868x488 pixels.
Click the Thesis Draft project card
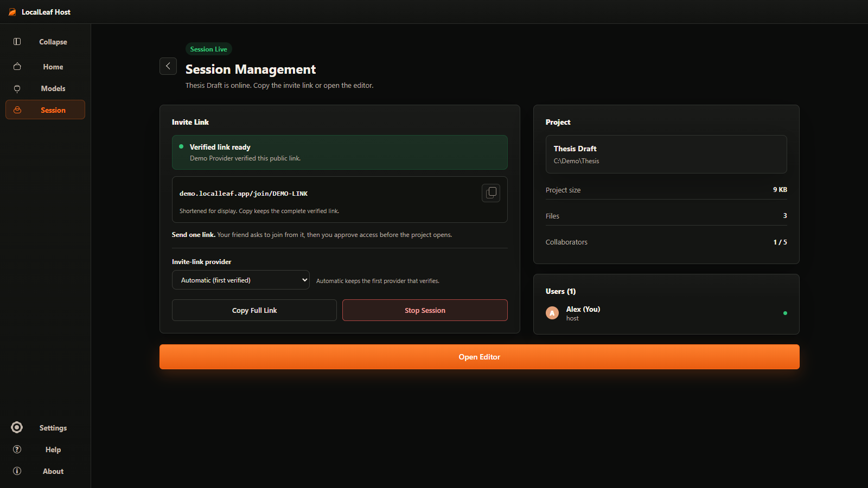[666, 154]
